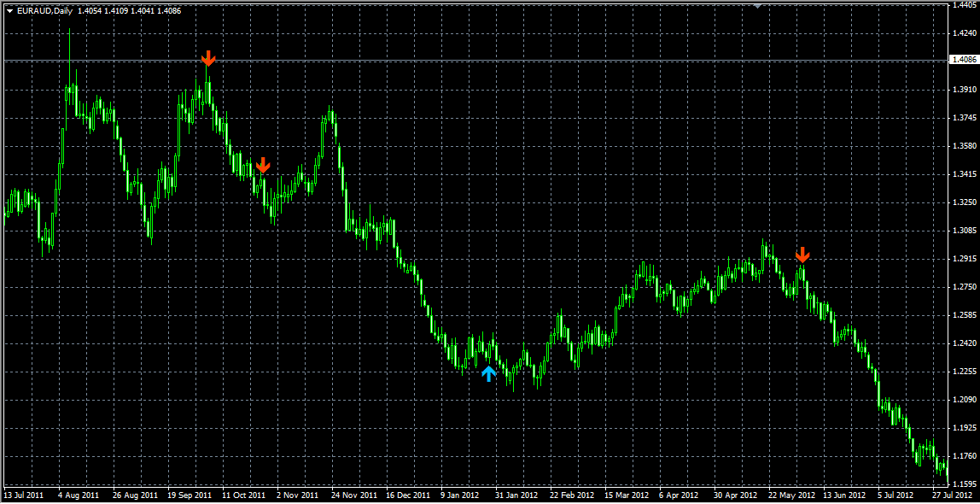980x504 pixels.
Task: Select the blue up arrow in January 2012
Action: [x=489, y=374]
